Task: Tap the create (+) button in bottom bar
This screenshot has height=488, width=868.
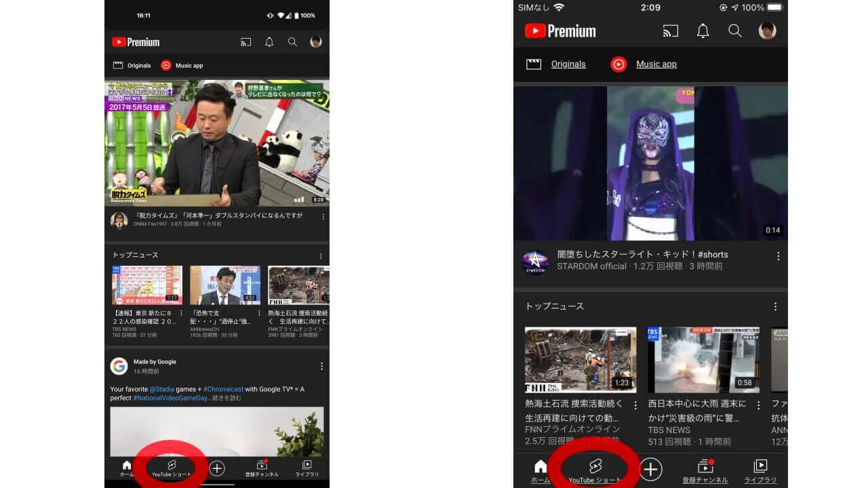Action: coord(650,468)
